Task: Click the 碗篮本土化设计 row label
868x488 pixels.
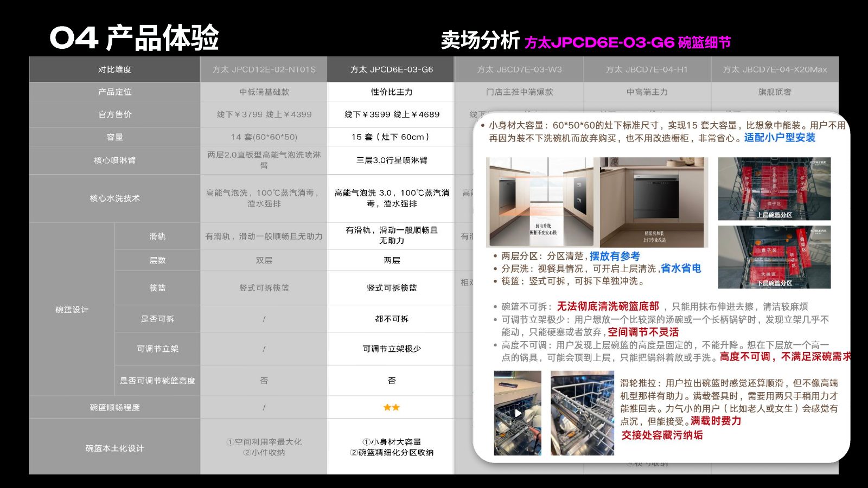Action: (114, 448)
